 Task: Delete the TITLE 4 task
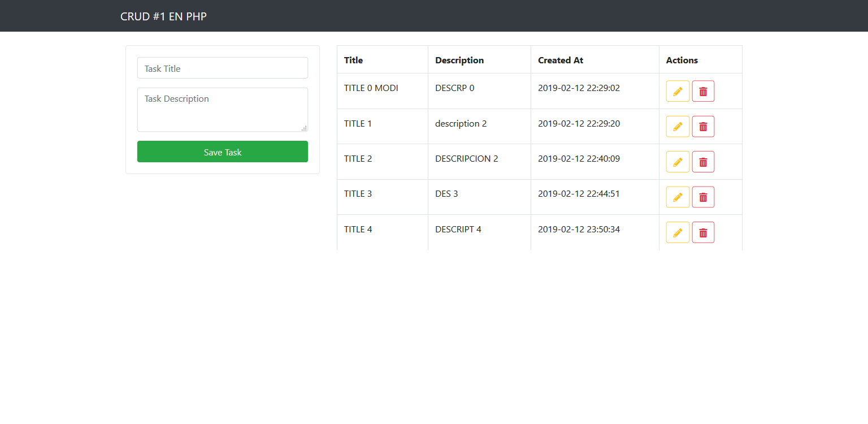[703, 232]
